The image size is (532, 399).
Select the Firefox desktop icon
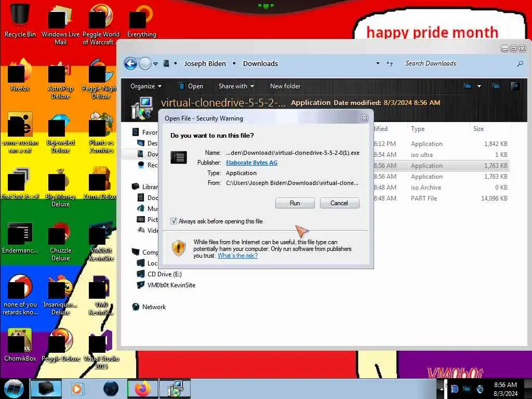coord(20,75)
